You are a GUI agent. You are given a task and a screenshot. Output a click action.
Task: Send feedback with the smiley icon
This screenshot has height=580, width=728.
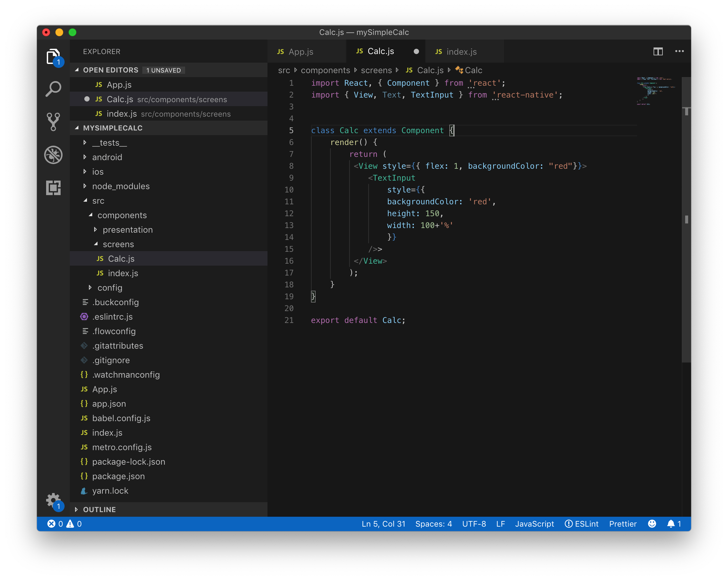(x=651, y=524)
